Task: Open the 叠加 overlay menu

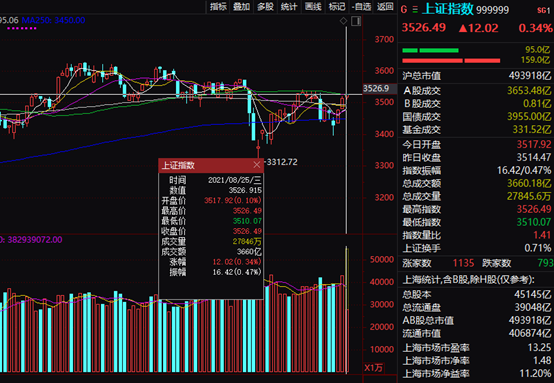Action: (242, 6)
